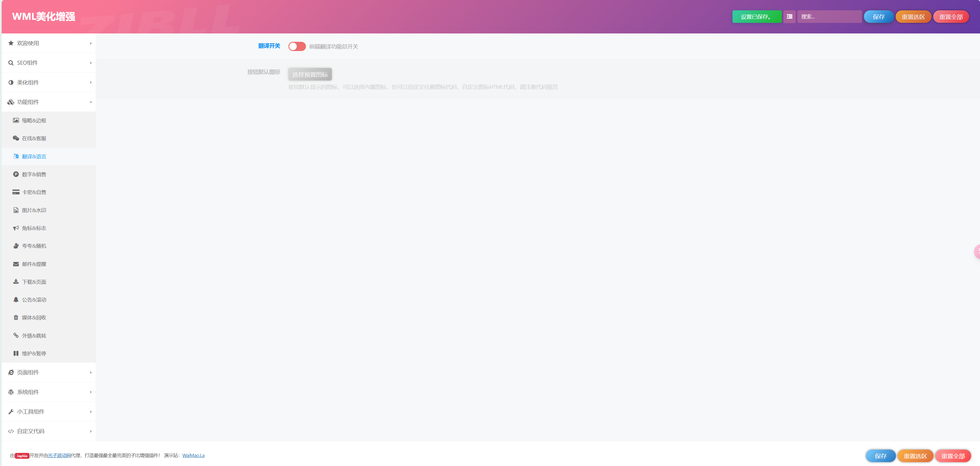Select 邮件&提醒 envelope icon
980x466 pixels.
tap(16, 264)
